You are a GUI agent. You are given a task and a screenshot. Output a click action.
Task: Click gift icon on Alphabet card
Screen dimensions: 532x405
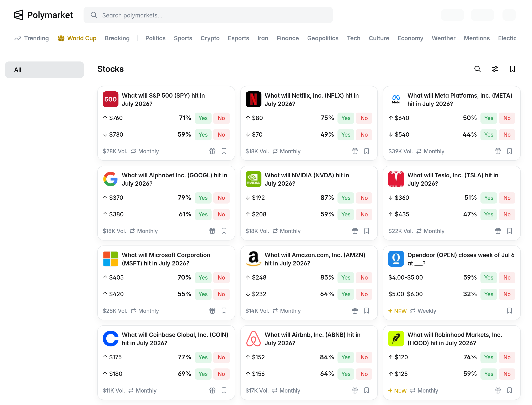[212, 231]
